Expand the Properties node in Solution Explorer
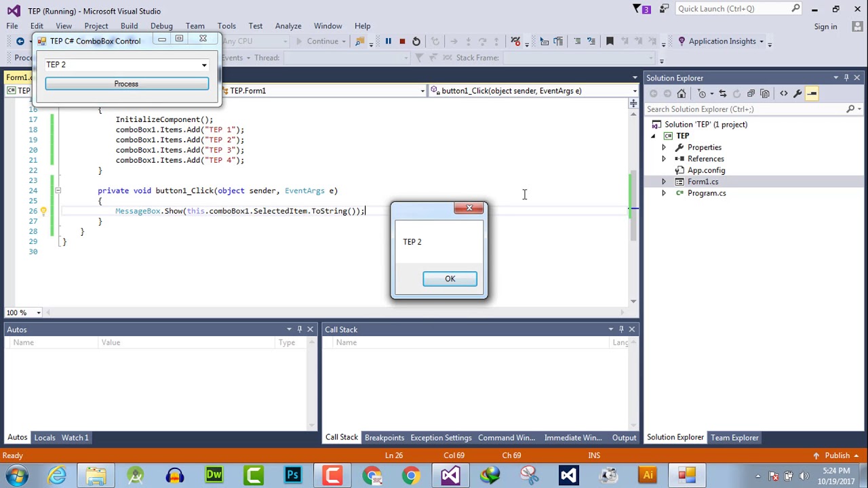The width and height of the screenshot is (868, 488). click(664, 148)
